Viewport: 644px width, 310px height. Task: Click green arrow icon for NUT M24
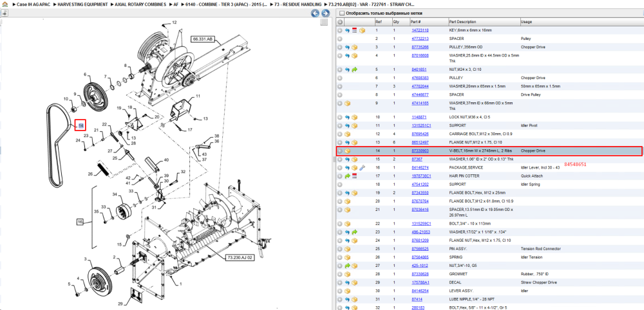354,69
